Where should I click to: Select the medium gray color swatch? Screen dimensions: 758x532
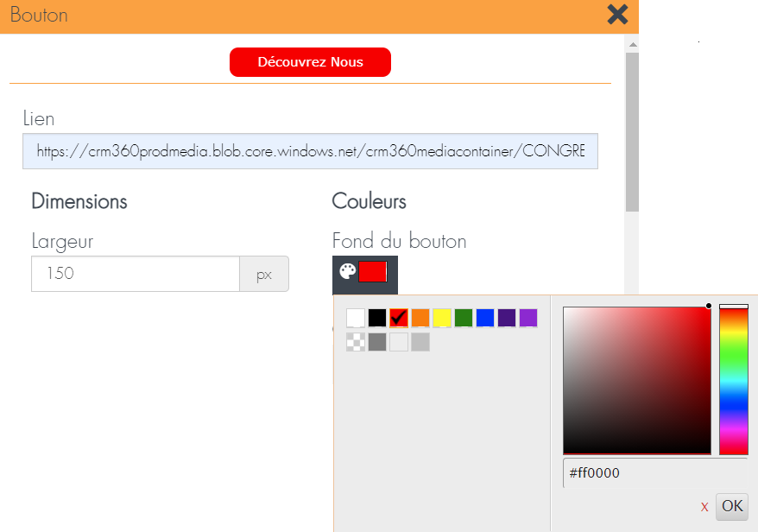pyautogui.click(x=377, y=342)
